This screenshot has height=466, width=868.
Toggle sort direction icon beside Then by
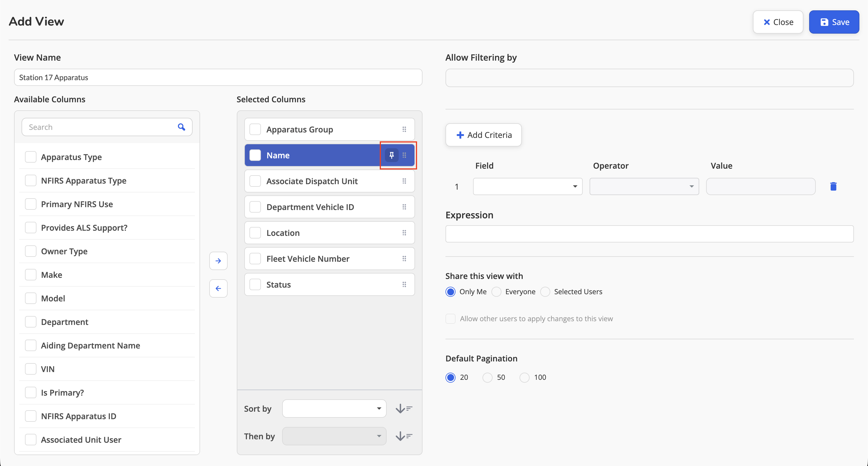pos(404,436)
